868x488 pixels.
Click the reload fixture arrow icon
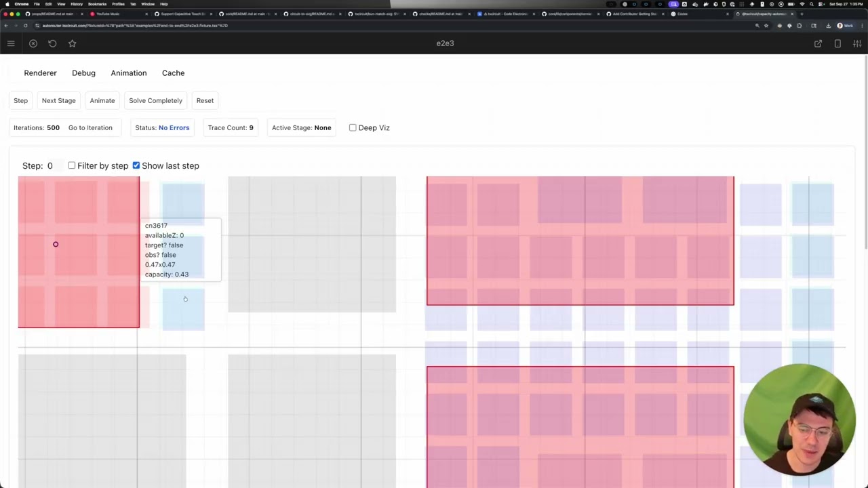tap(52, 43)
